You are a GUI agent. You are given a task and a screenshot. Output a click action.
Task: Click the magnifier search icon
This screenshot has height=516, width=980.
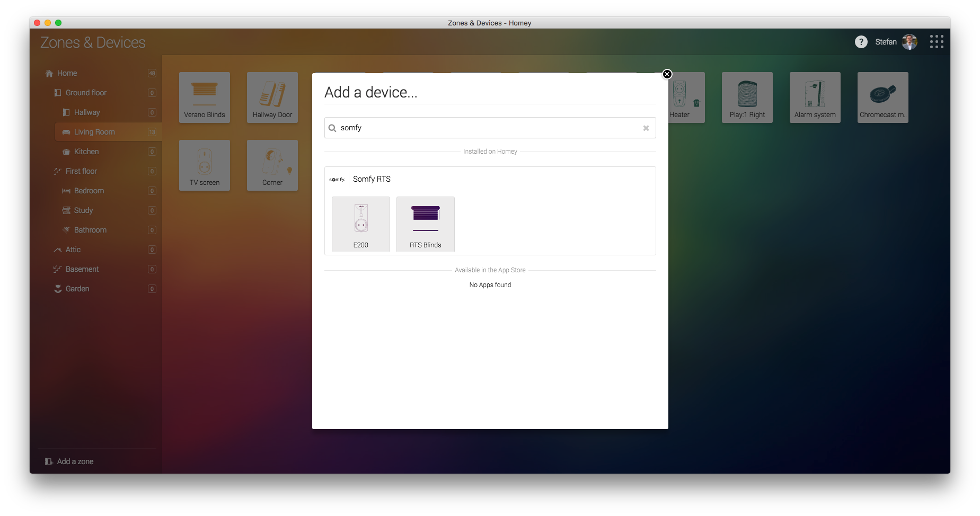coord(332,128)
